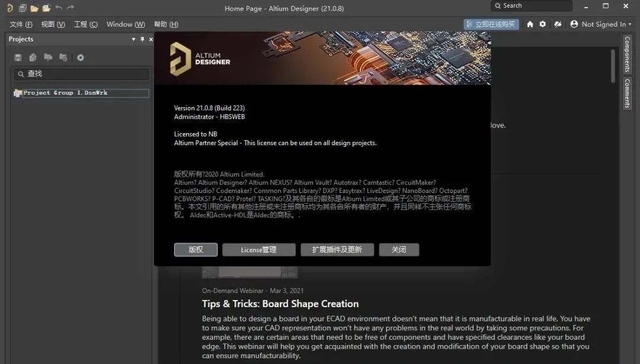
Task: Close the About dialog with the 关闭 button
Action: point(399,249)
